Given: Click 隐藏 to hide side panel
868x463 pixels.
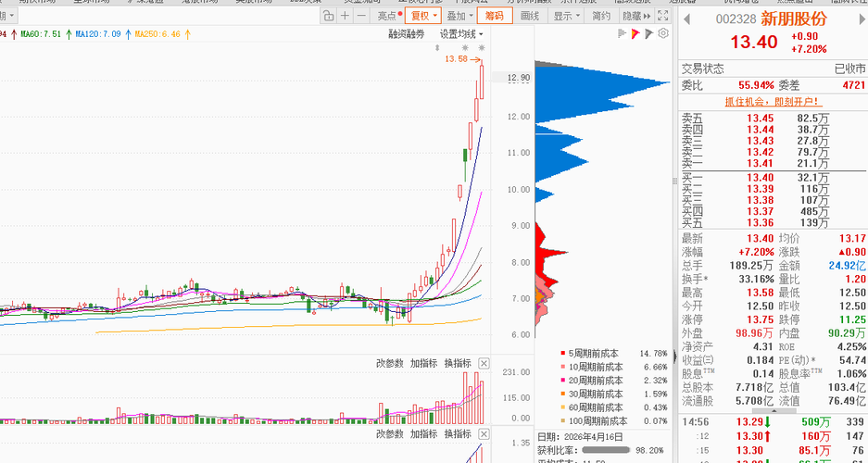Looking at the screenshot, I should [x=636, y=16].
